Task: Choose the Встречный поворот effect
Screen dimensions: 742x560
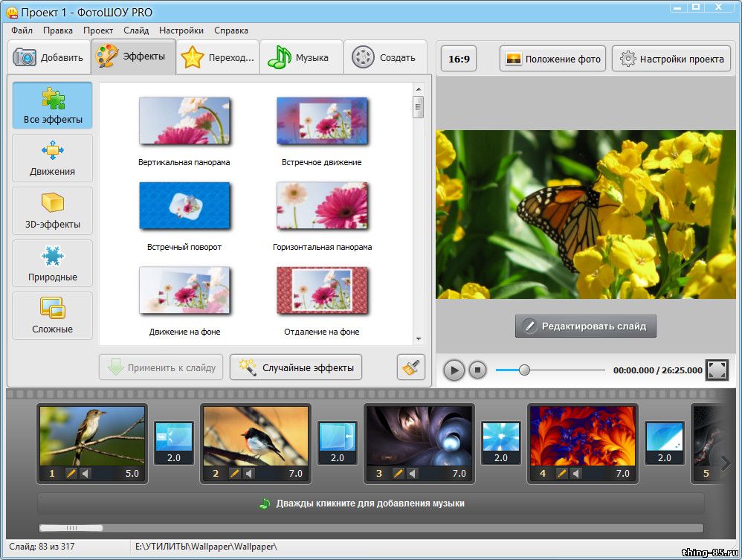Action: (184, 217)
